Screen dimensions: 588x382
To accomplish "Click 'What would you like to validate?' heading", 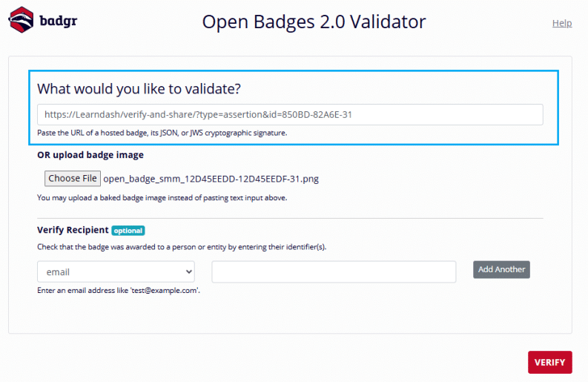I will click(x=139, y=89).
